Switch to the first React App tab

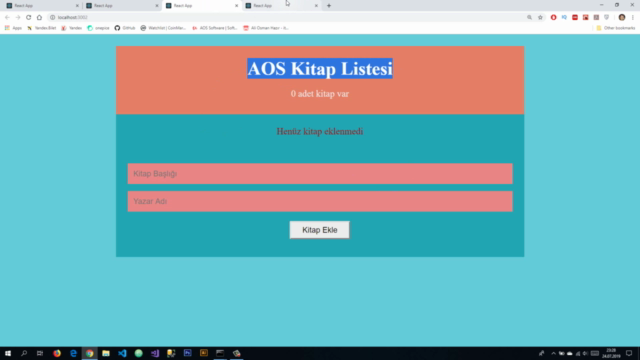coord(41,6)
